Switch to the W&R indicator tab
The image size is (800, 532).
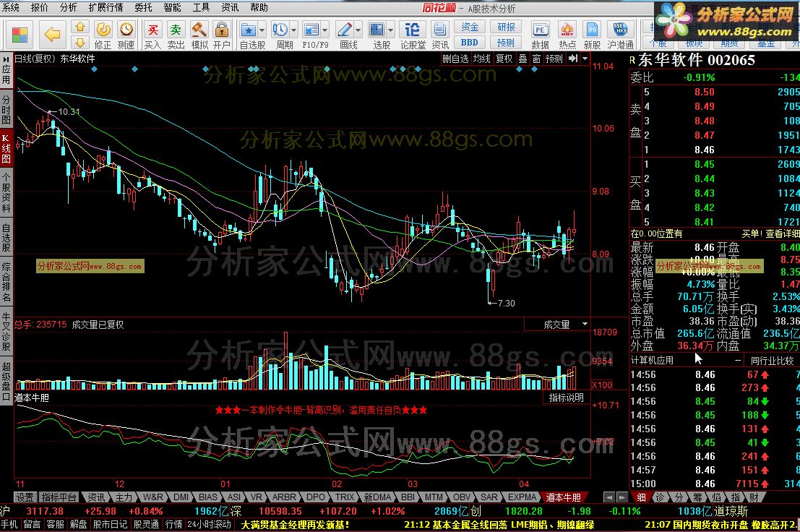coord(152,497)
